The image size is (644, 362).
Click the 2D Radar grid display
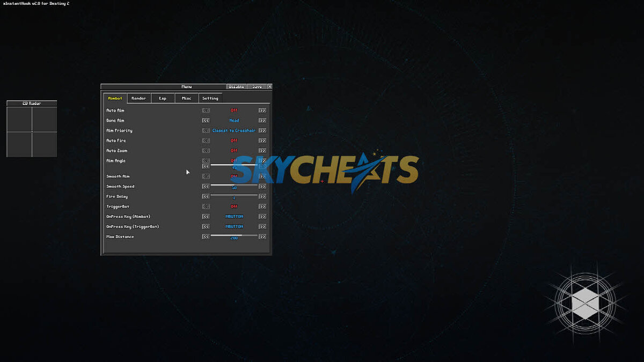pos(32,132)
